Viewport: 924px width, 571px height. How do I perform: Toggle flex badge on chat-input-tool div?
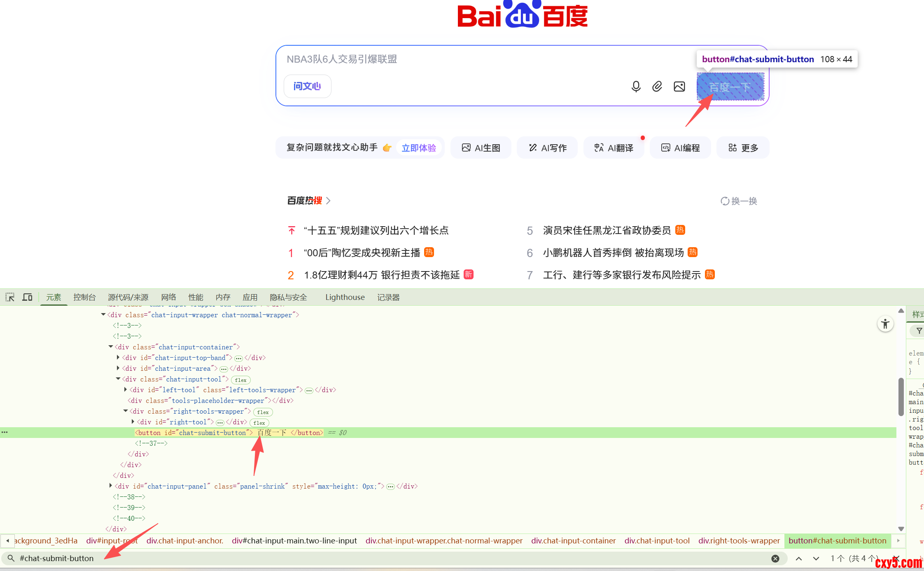(241, 380)
